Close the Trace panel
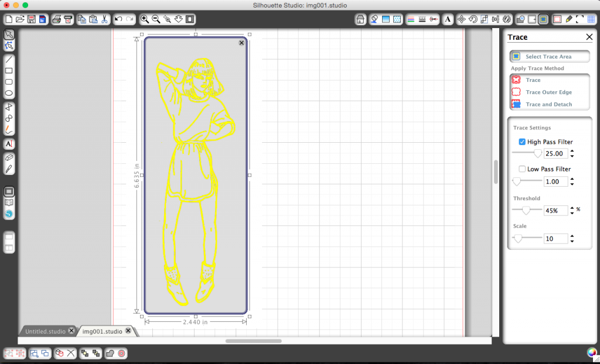600x364 pixels. pos(589,37)
